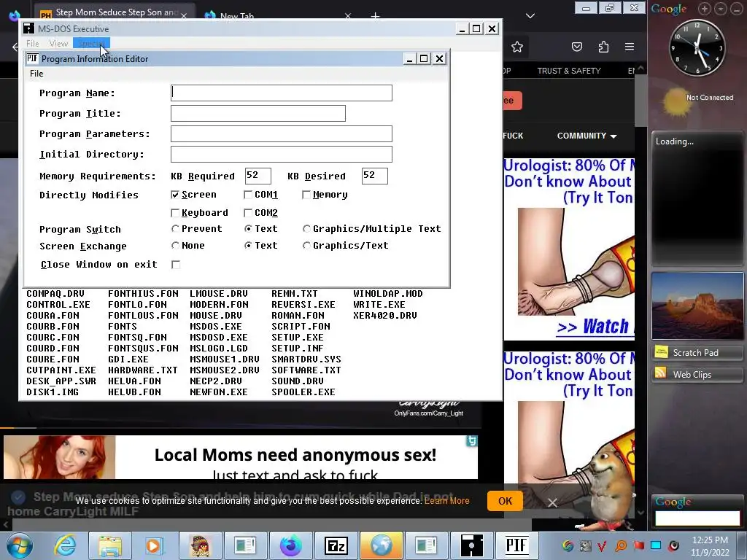Select None for Screen Exchange
Image resolution: width=747 pixels, height=560 pixels.
175,246
